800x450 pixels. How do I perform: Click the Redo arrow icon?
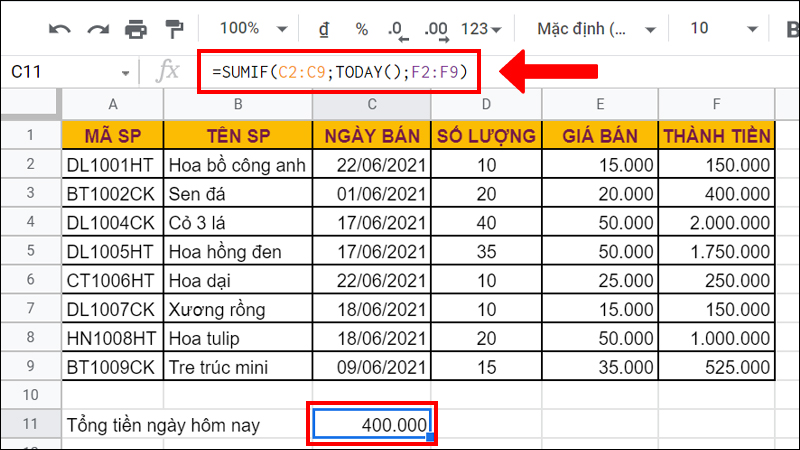tap(98, 28)
